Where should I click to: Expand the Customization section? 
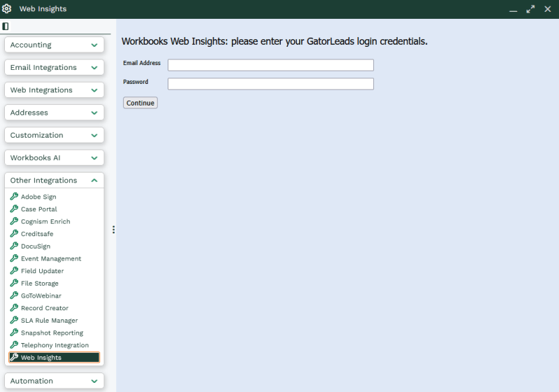(55, 135)
